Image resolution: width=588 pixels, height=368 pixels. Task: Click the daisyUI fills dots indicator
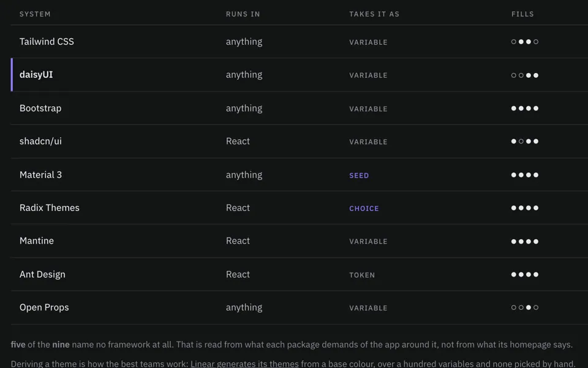(525, 75)
